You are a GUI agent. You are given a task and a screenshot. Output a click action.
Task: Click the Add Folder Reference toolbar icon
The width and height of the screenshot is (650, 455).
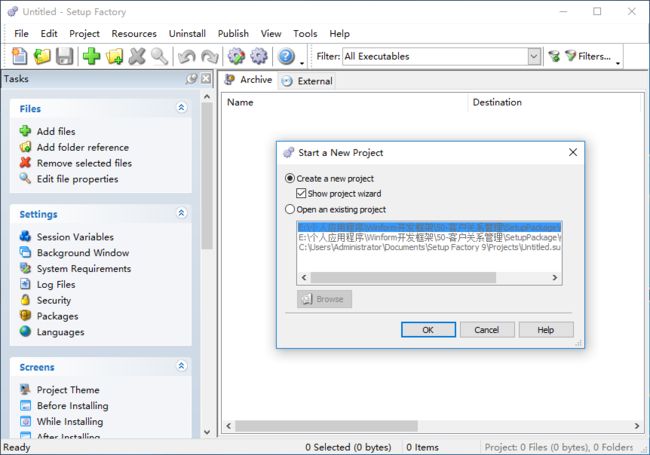tap(114, 56)
